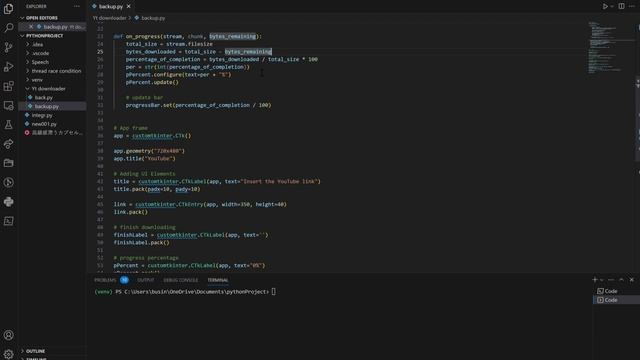This screenshot has width=640, height=360.
Task: Close the backup.py editor tab
Action: [129, 7]
